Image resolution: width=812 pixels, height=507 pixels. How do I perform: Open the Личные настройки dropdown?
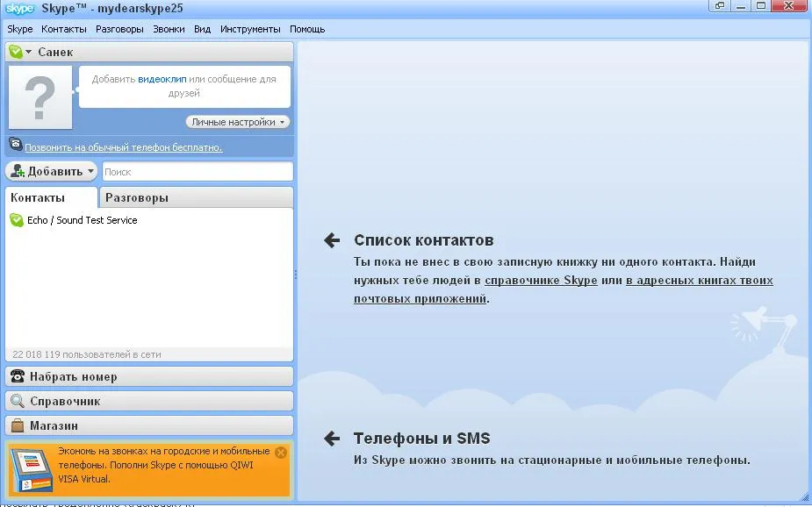click(x=238, y=122)
